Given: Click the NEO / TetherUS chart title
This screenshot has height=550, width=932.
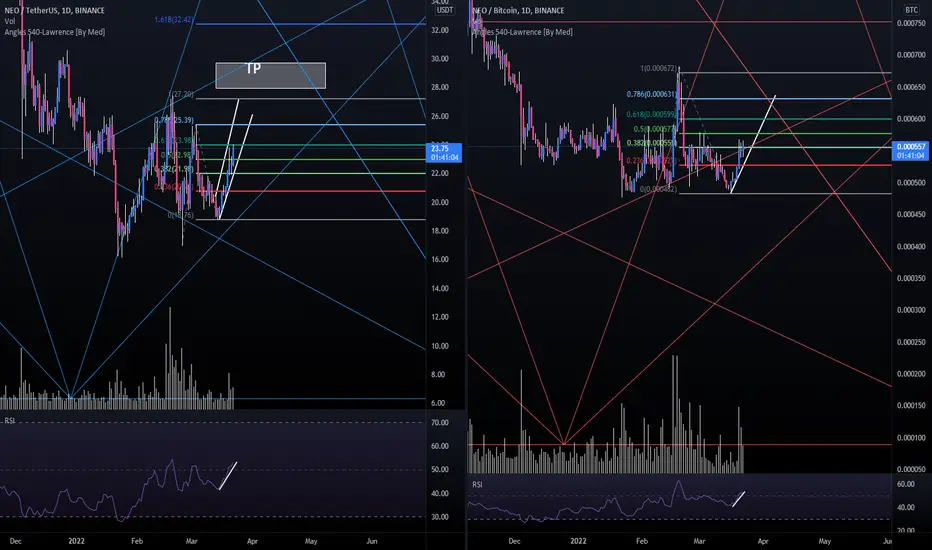Looking at the screenshot, I should pos(54,11).
